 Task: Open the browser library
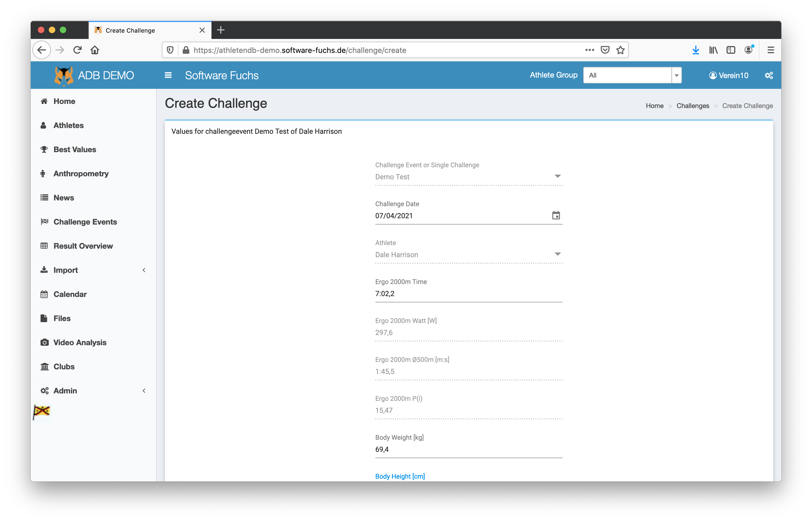point(713,50)
